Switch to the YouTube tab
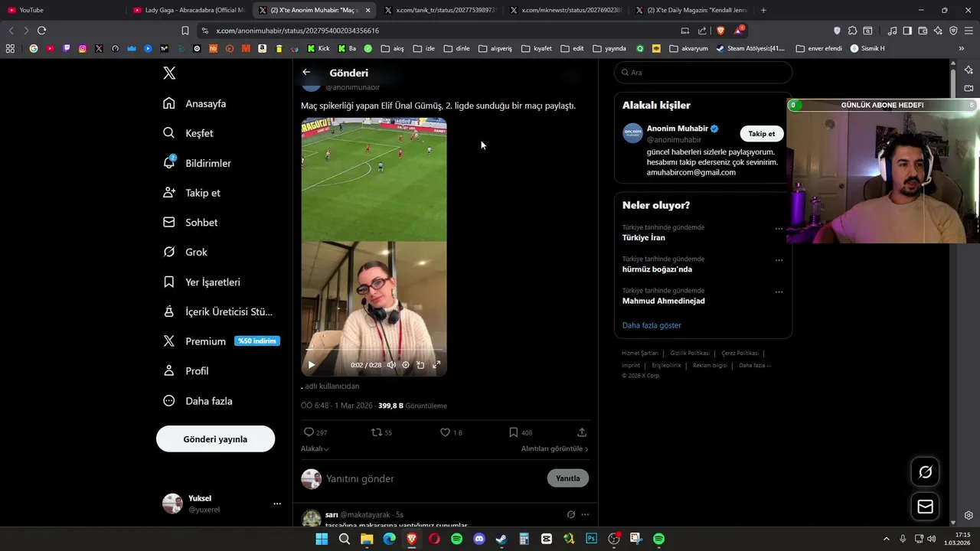The width and height of the screenshot is (980, 551). [63, 10]
